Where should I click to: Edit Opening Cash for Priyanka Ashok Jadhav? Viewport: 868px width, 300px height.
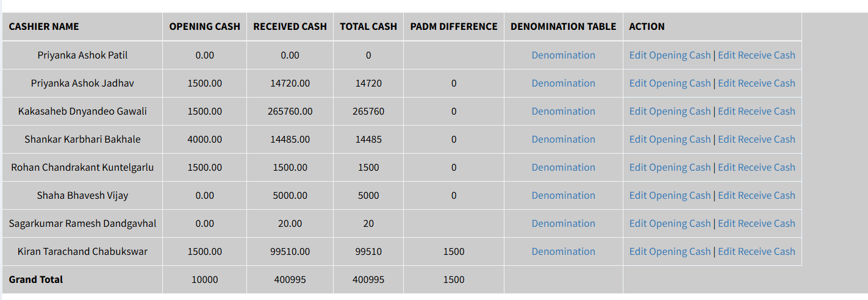(x=670, y=83)
